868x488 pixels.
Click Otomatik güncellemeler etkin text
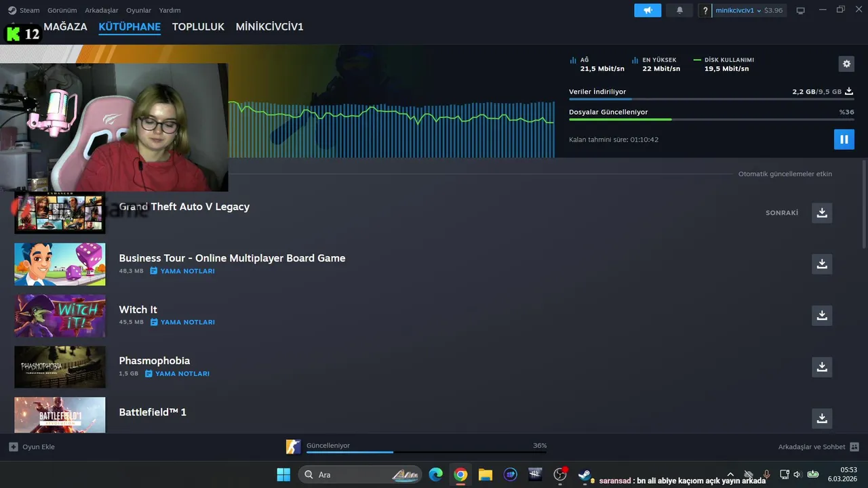point(785,174)
